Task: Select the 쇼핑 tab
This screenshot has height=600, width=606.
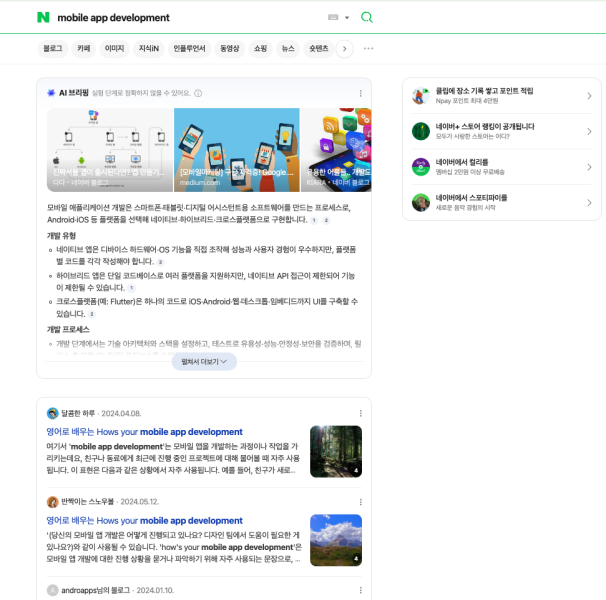Action: [260, 49]
